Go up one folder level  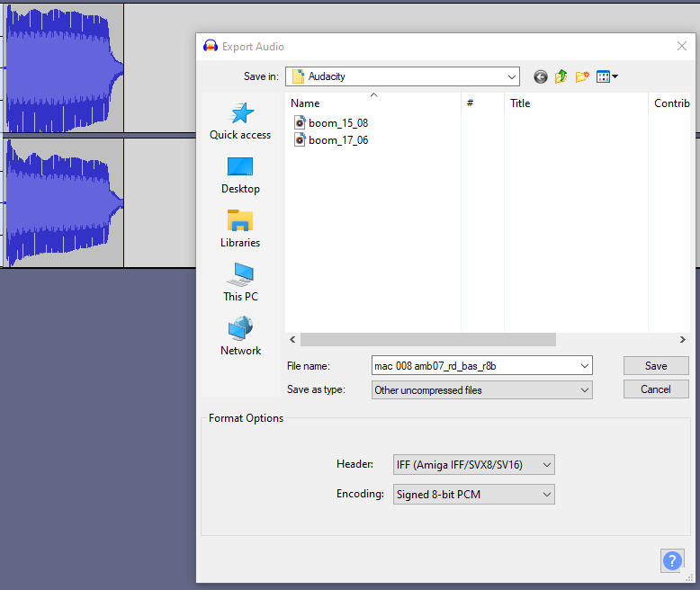tap(561, 77)
